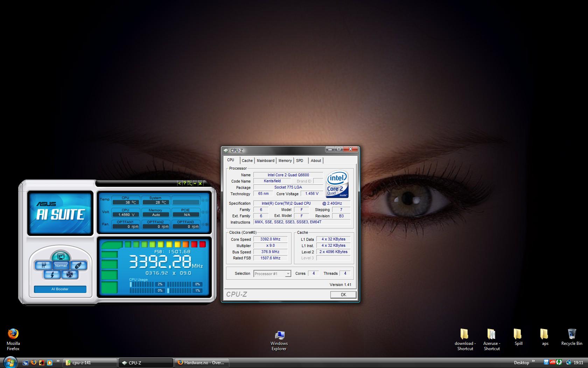Toggle Celsius/Fahrenheit units in AI Suite
588x368 pixels.
189,183
